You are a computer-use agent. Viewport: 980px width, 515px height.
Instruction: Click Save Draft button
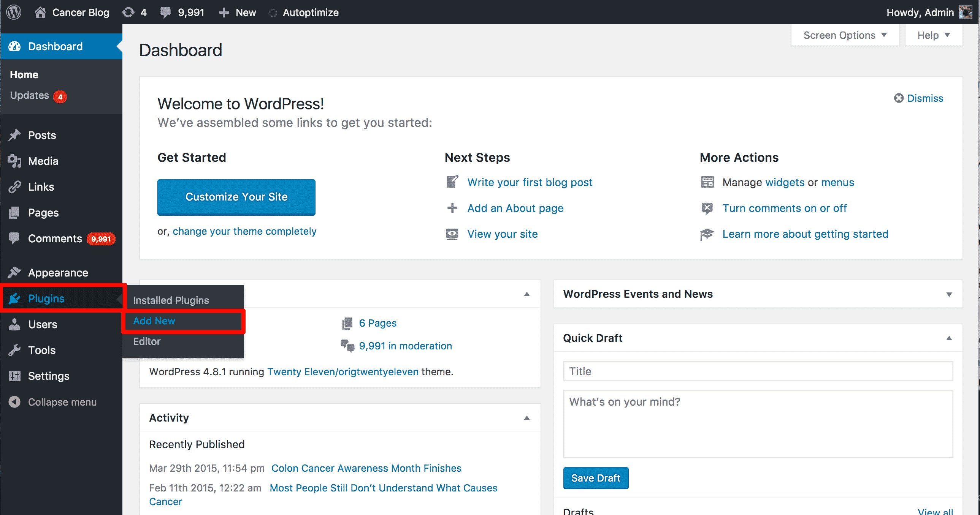click(x=595, y=478)
